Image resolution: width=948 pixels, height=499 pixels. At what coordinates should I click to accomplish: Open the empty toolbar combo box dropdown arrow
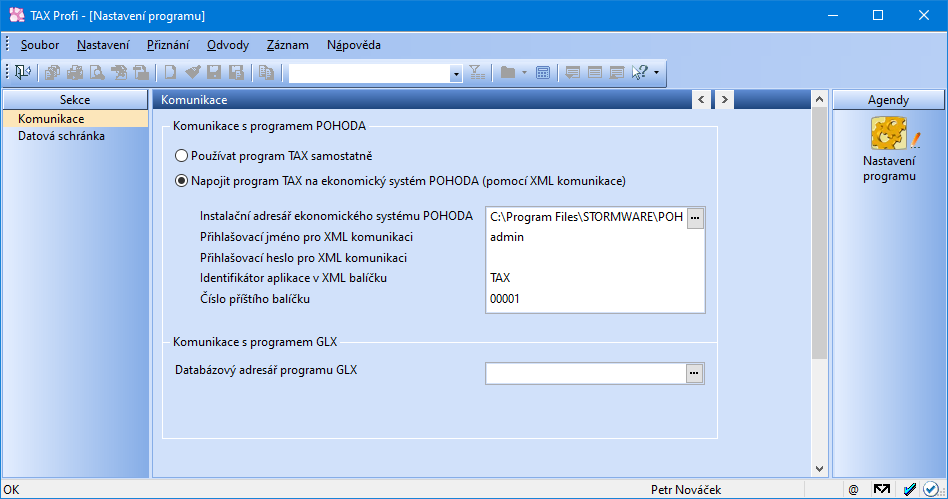tap(456, 73)
